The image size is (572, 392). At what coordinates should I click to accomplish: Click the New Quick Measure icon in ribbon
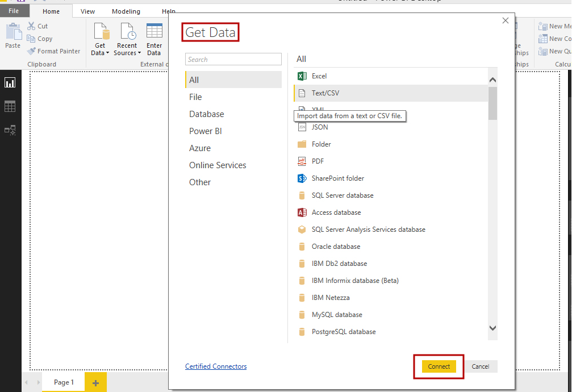[x=543, y=52]
